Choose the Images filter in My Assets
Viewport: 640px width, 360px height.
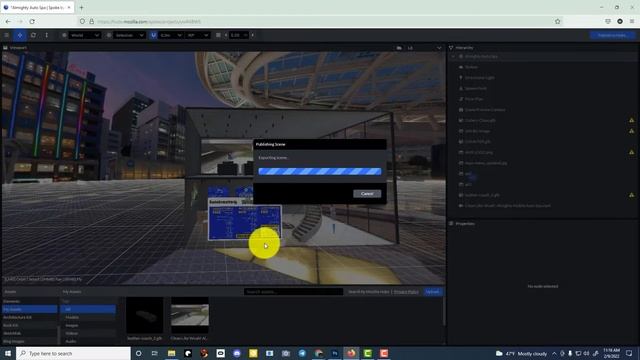click(x=88, y=325)
